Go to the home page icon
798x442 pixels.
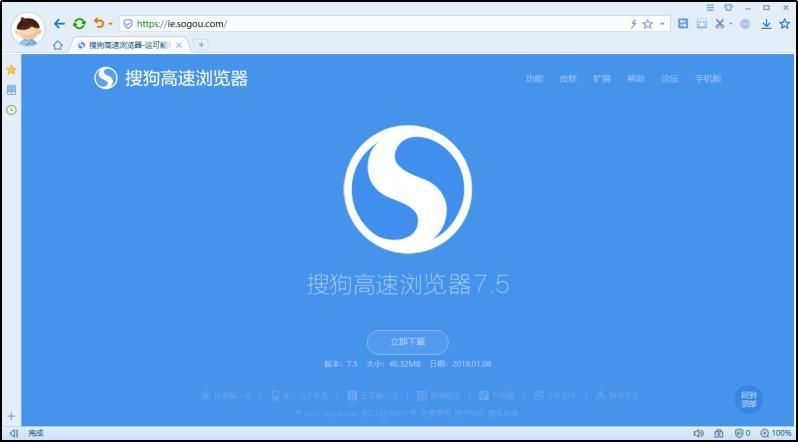tap(58, 45)
